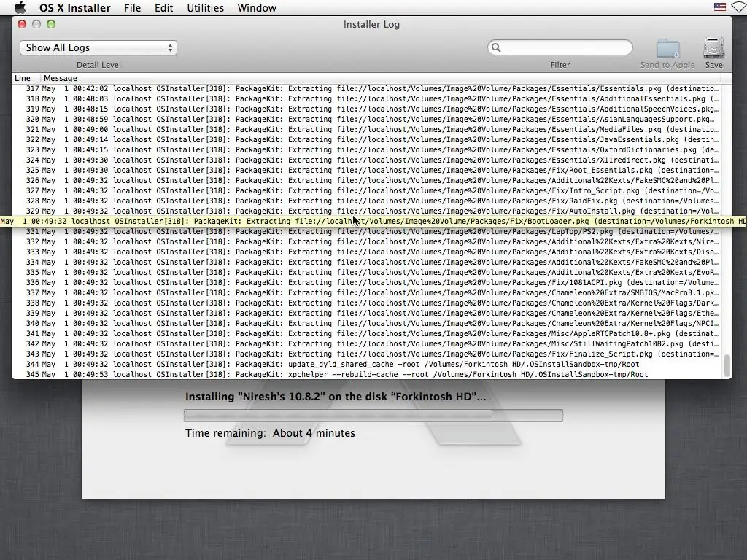Open the Utilities menu
This screenshot has height=560, width=747.
(x=205, y=8)
